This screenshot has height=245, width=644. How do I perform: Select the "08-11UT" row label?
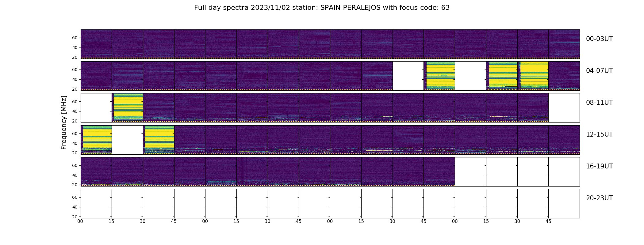pyautogui.click(x=599, y=103)
